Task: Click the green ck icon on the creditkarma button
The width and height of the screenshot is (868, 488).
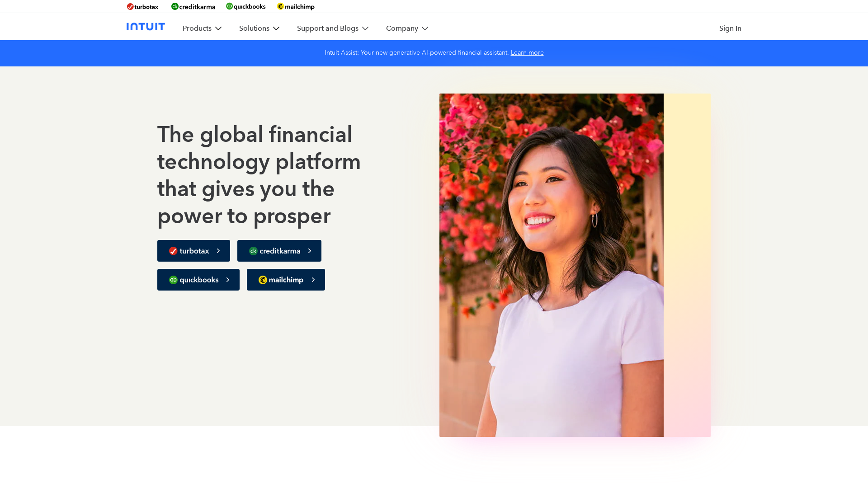Action: click(x=253, y=251)
